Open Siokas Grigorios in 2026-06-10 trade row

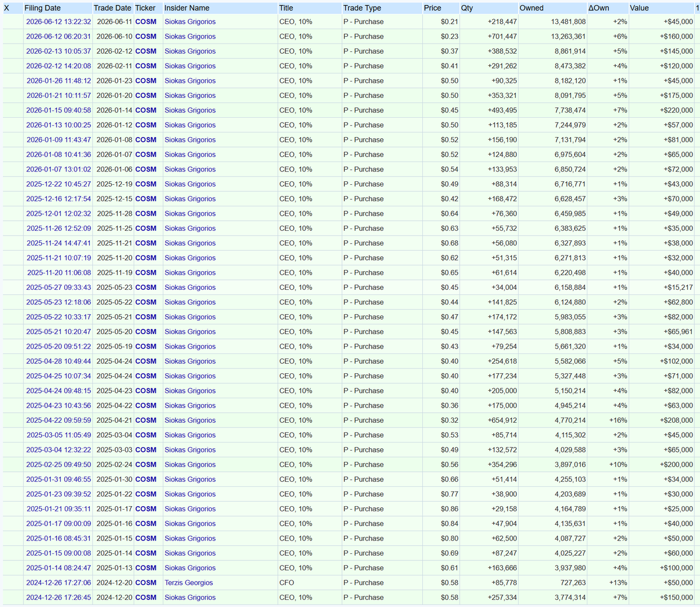[190, 36]
